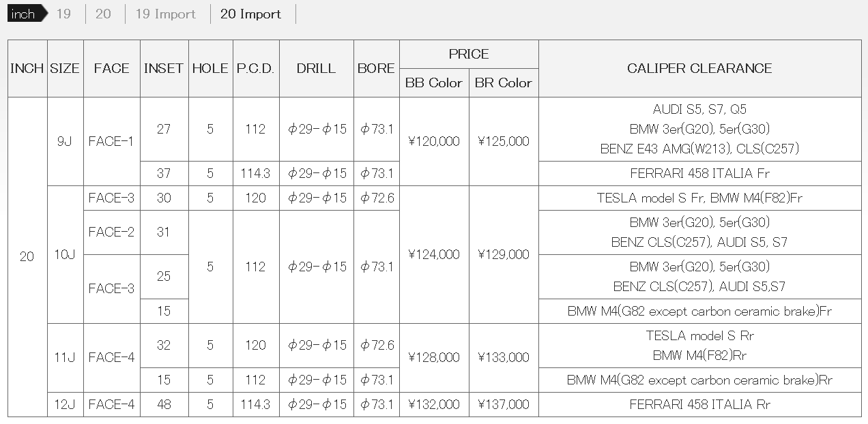Screen dimensions: 868x424
Task: Click the FACE-2 cell
Action: pos(111,232)
